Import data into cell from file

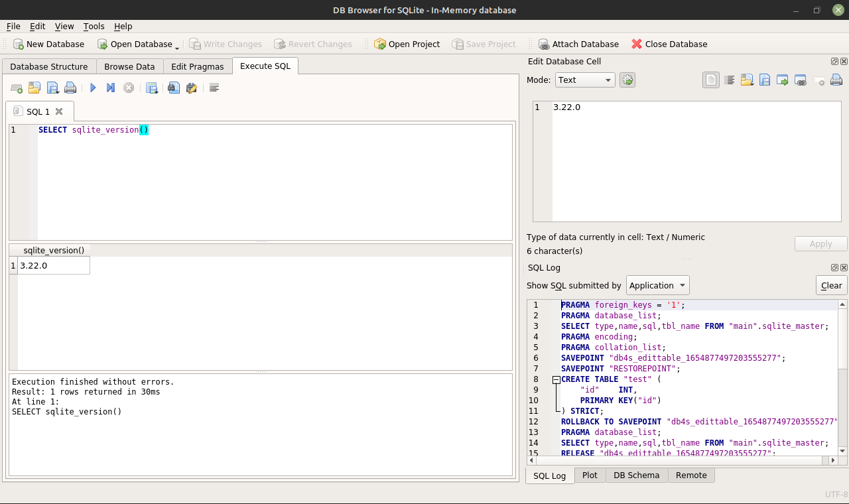748,80
